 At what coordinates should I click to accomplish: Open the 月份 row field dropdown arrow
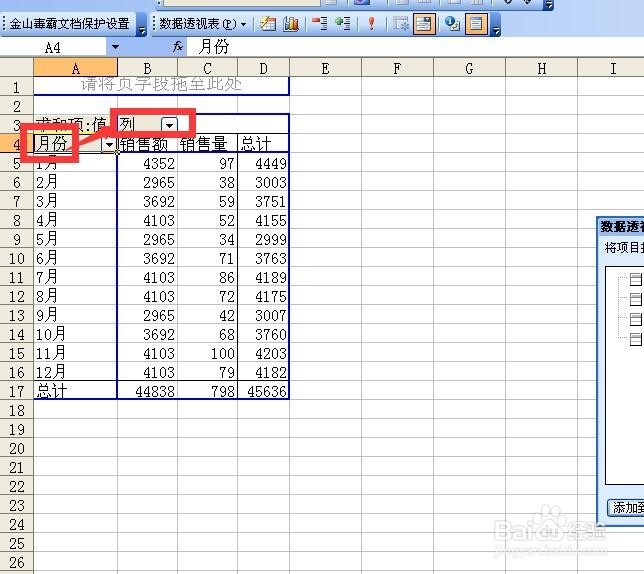pyautogui.click(x=109, y=144)
